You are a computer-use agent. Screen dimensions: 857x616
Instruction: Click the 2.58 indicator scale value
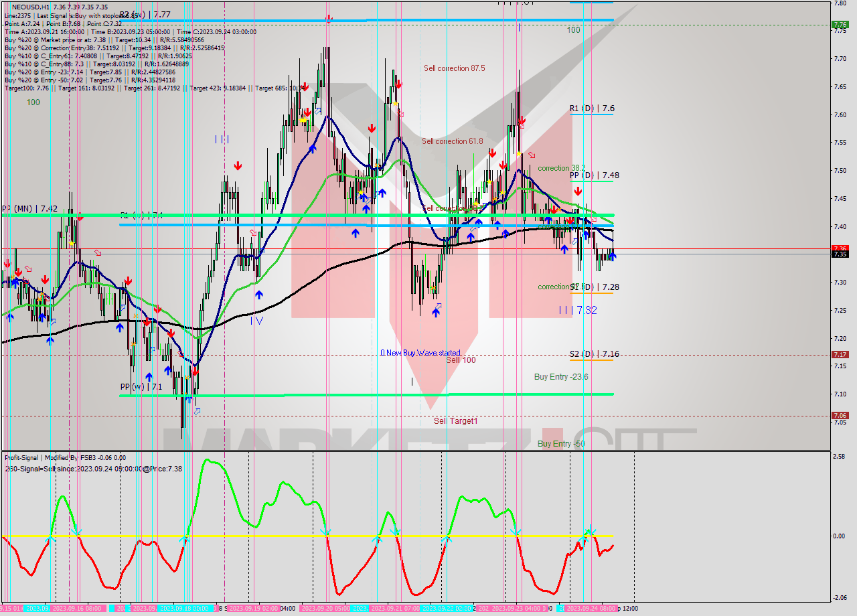(x=838, y=457)
